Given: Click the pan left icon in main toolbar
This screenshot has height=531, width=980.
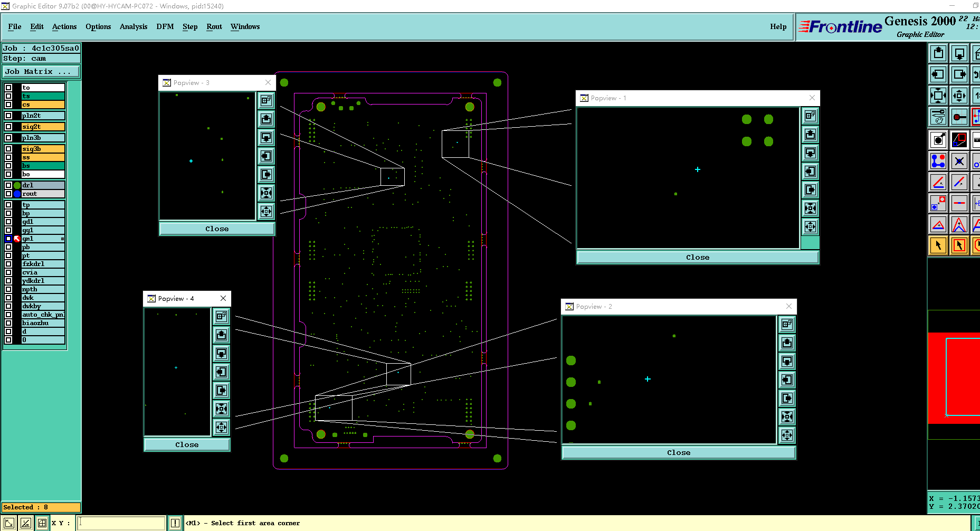Looking at the screenshot, I should [938, 74].
